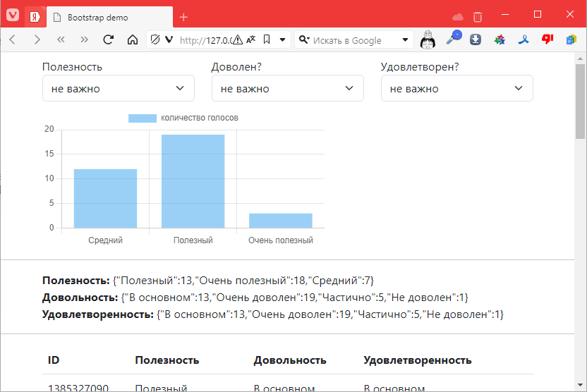Screen dimensions: 587x392
Task: Go to the browser home page
Action: click(x=132, y=40)
